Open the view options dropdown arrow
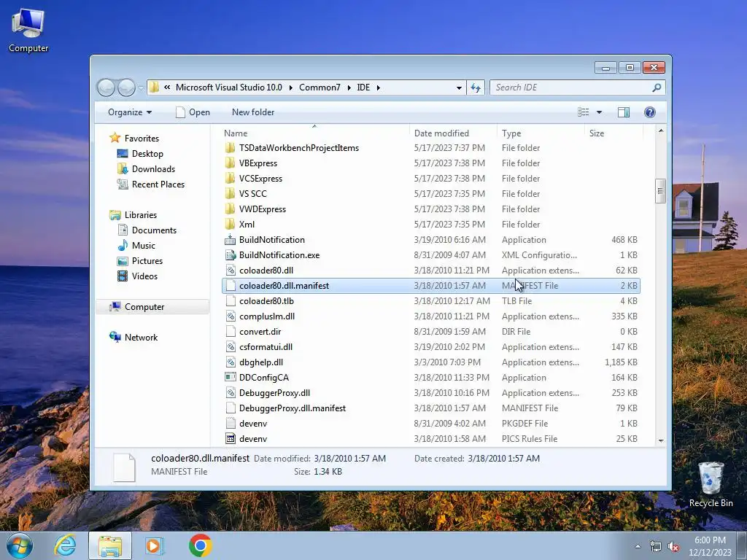 600,112
